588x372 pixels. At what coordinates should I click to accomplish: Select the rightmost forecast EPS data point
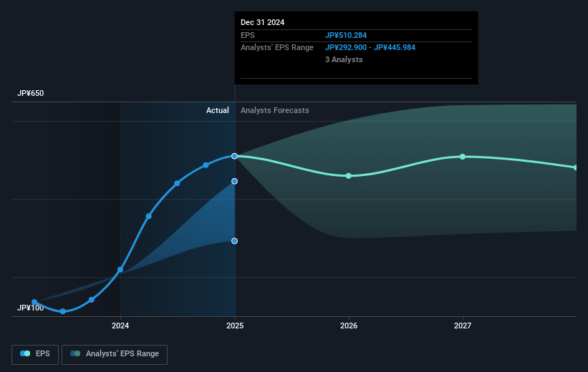[576, 167]
